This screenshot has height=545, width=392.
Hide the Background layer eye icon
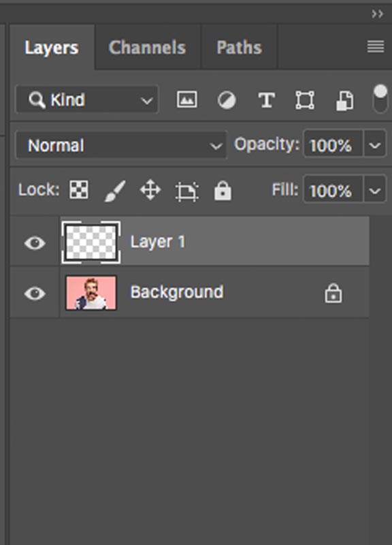35,294
